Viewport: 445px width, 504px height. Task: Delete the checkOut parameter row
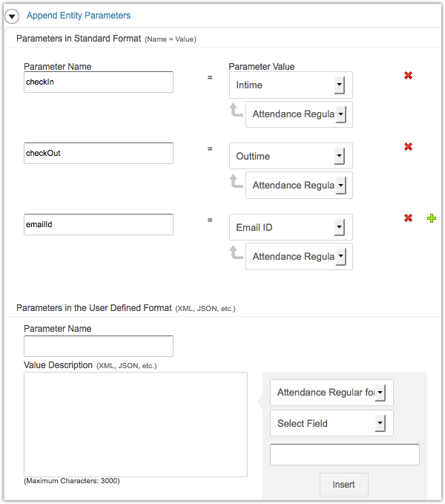pos(408,147)
